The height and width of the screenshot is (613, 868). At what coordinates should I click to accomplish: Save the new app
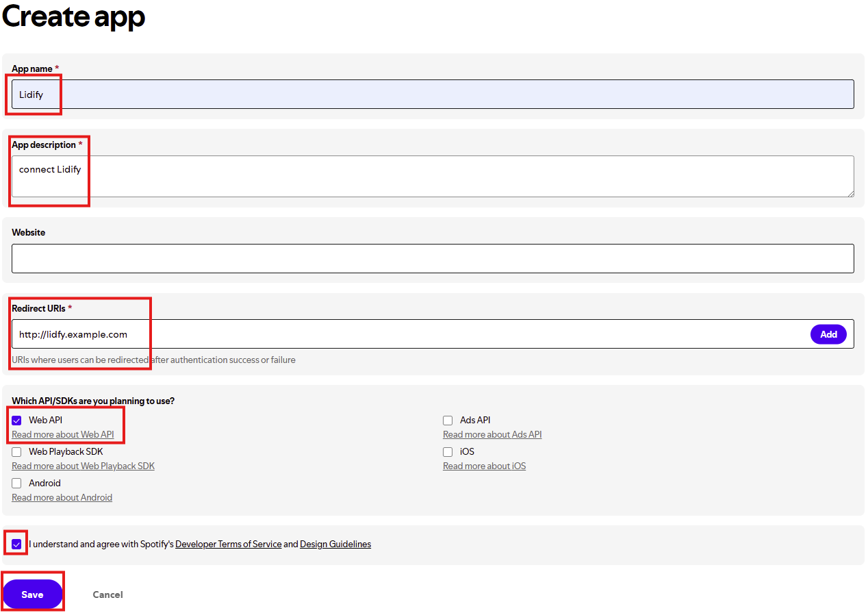click(32, 595)
